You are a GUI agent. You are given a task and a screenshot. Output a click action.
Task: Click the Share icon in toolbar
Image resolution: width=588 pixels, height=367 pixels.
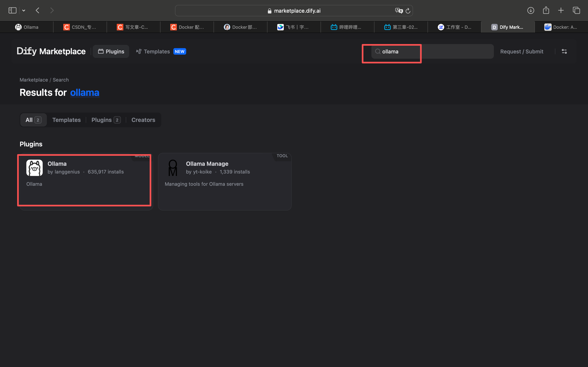pyautogui.click(x=546, y=10)
